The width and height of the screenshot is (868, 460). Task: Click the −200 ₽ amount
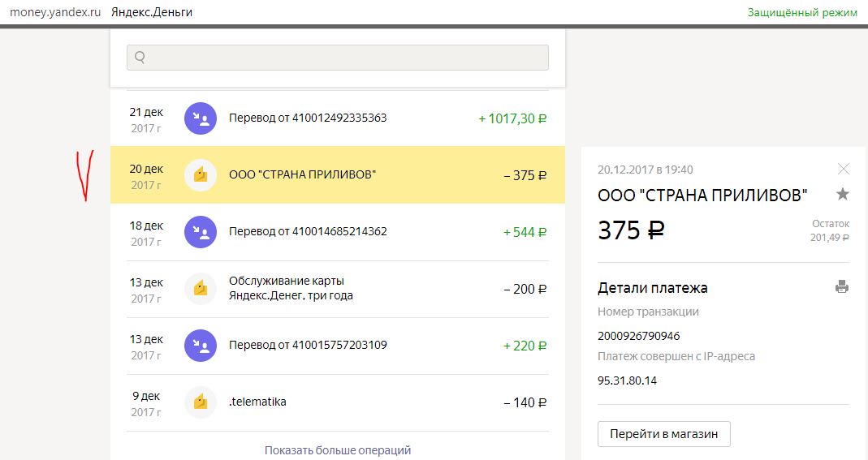click(x=525, y=289)
